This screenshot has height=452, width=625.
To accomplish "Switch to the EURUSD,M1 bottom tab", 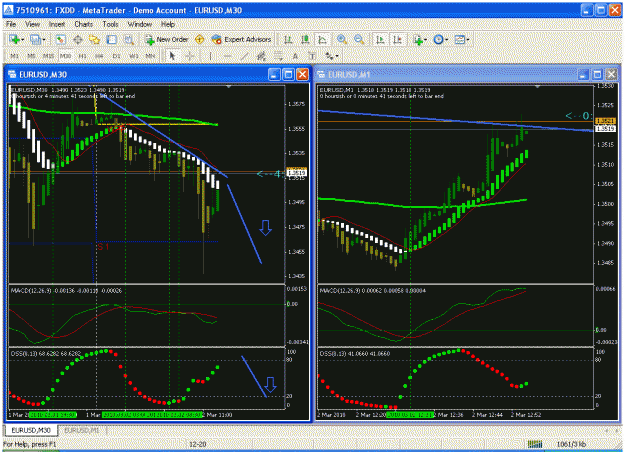I will (82, 430).
